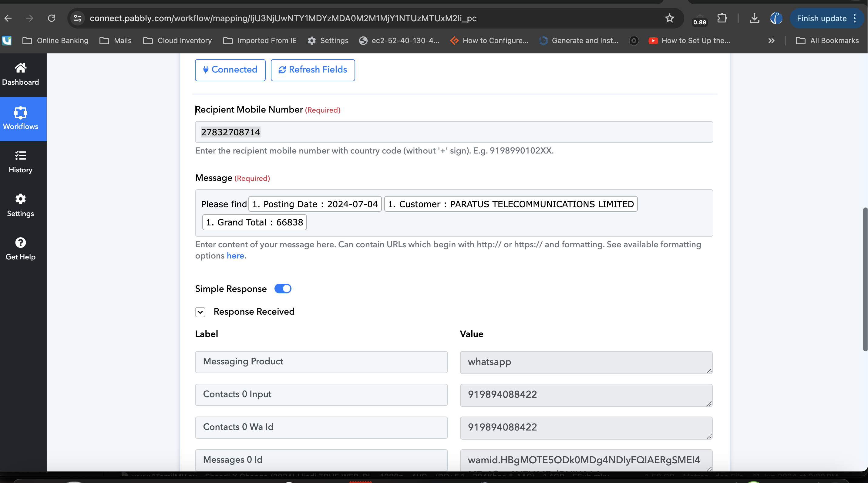868x483 pixels.
Task: Open History in the sidebar
Action: pos(21,162)
